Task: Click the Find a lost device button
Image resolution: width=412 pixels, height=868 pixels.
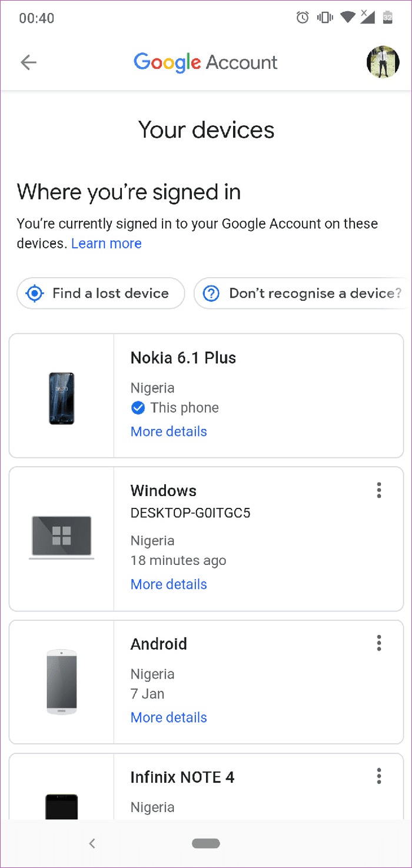Action: point(101,293)
